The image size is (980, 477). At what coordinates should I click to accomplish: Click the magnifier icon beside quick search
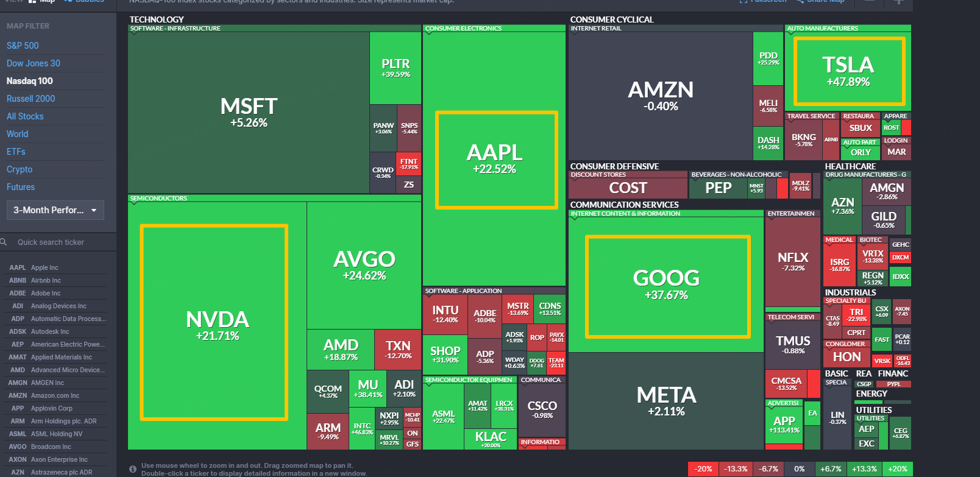(4, 242)
